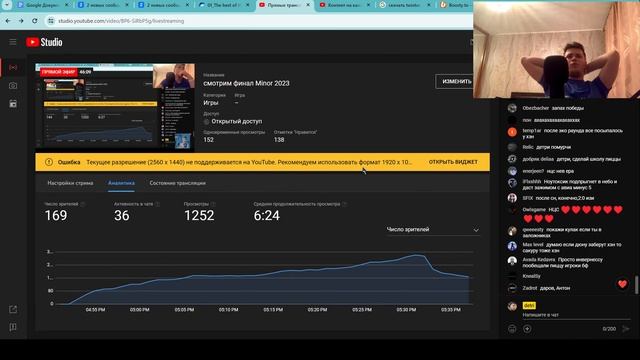Viewport: 640px width, 360px height.
Task: Click the 169 viewers count
Action: click(x=56, y=216)
